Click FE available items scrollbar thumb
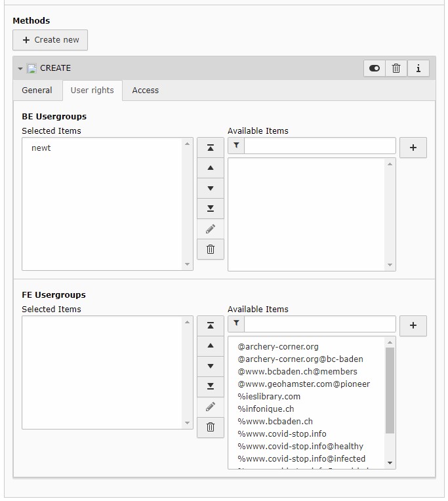Image resolution: width=448 pixels, height=501 pixels. (390, 390)
